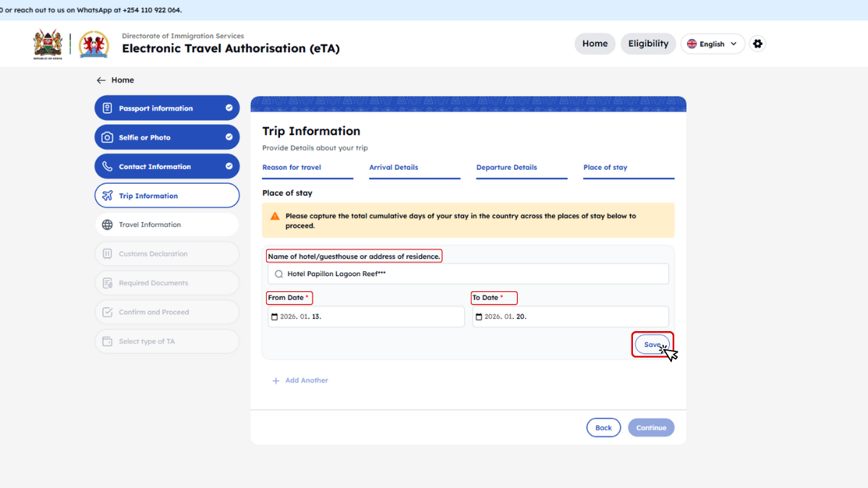Click the plus icon beside Add Another

(276, 380)
